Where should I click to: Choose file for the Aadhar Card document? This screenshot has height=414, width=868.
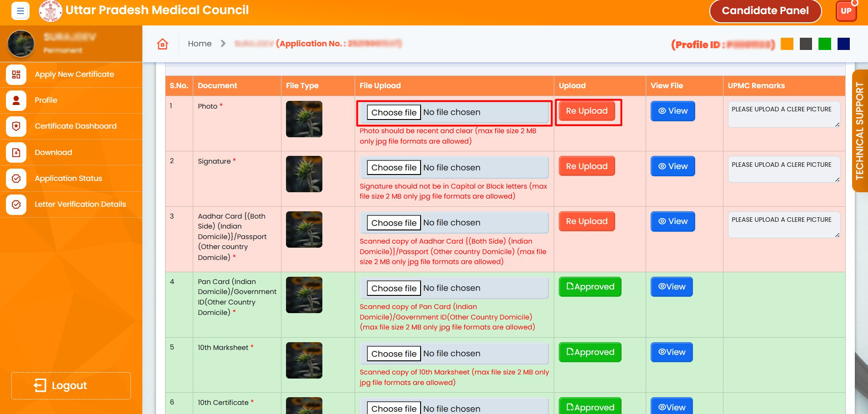point(394,223)
